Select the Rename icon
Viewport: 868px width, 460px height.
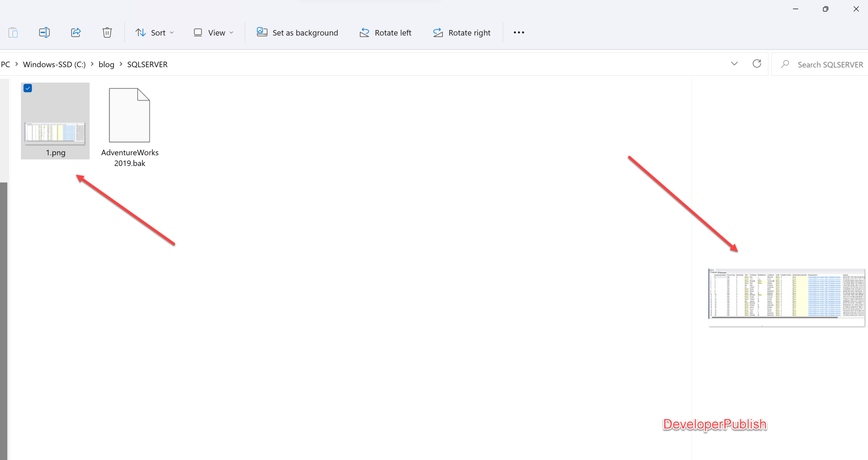pos(45,32)
